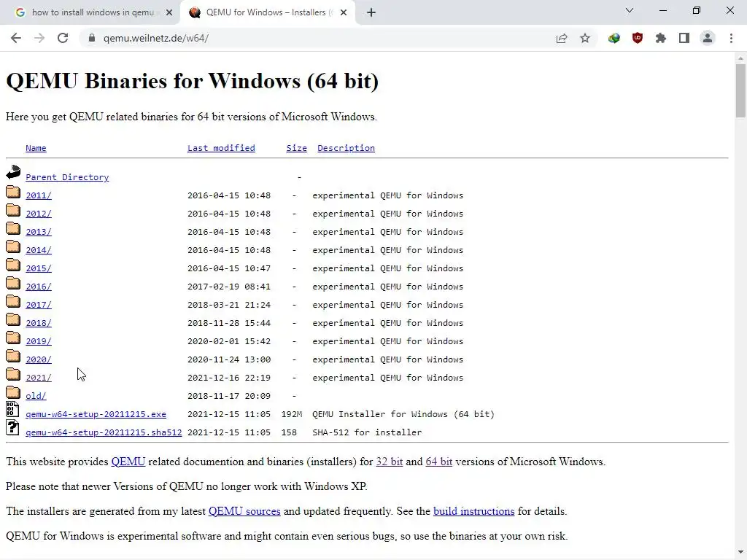This screenshot has height=560, width=747.
Task: Click the '2021-12-16 22:19' date text
Action: [228, 378]
